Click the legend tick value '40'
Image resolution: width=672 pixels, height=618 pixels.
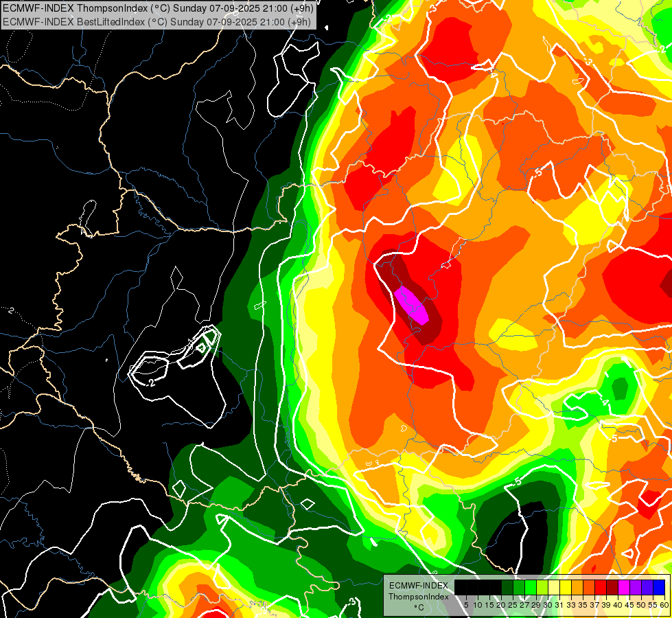point(618,605)
